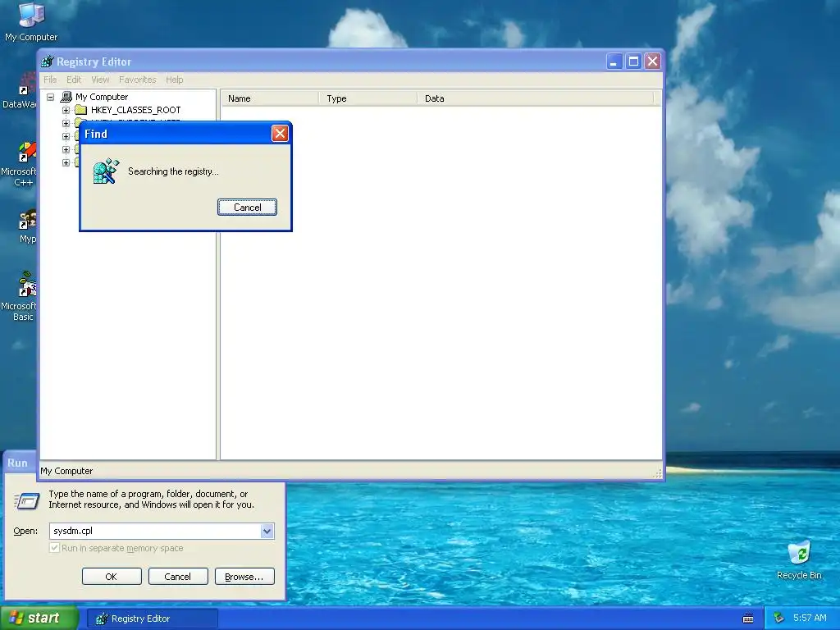Maximize the Registry Editor window
Screen dimensions: 840x630
click(x=633, y=62)
